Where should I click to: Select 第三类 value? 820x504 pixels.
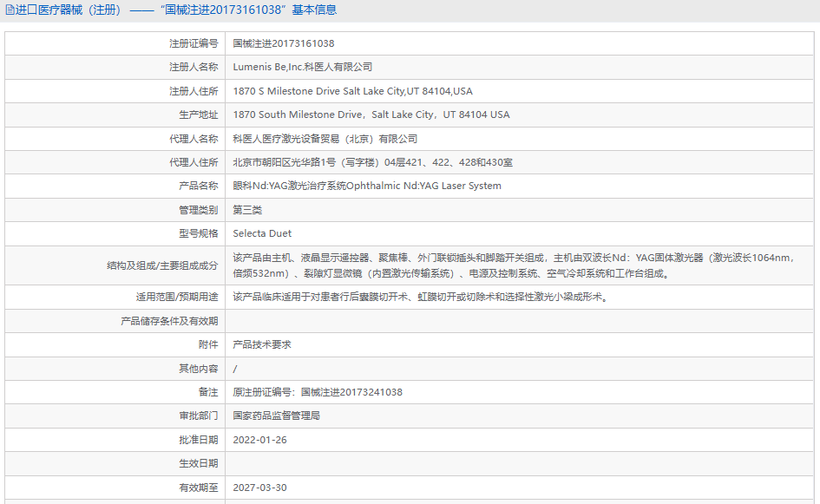(x=247, y=210)
